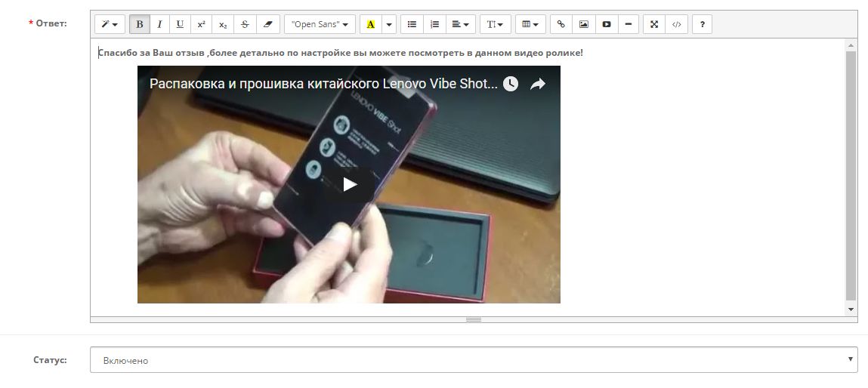Open the paragraph alignment dropdown

(x=461, y=24)
